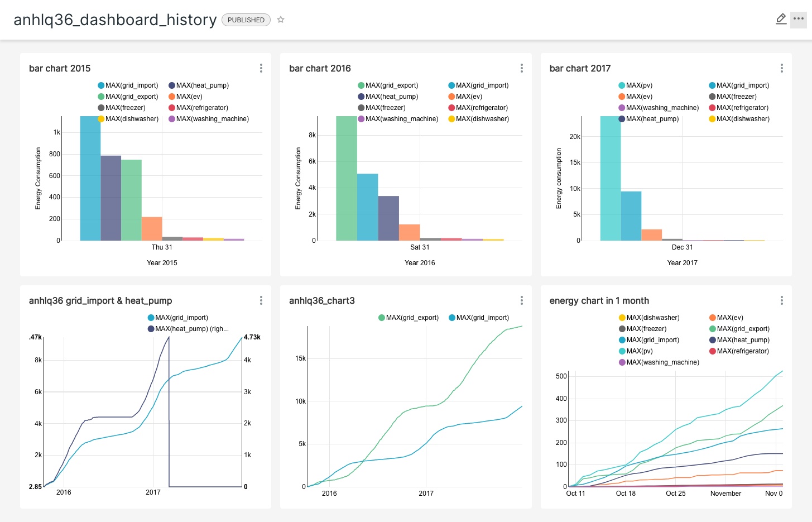Toggle MAX(pv) series in bar chart 2017
The width and height of the screenshot is (812, 522).
click(x=636, y=85)
